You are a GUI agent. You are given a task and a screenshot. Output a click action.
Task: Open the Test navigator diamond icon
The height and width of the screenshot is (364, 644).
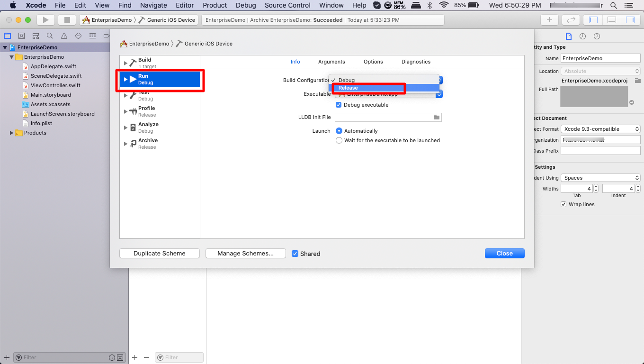[x=78, y=36]
